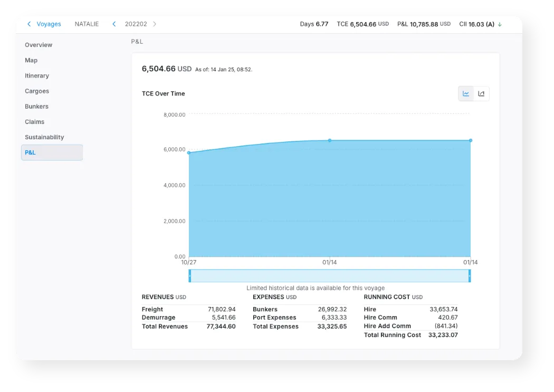Switch to bar chart view
Screen dimensions: 554x392
point(481,93)
